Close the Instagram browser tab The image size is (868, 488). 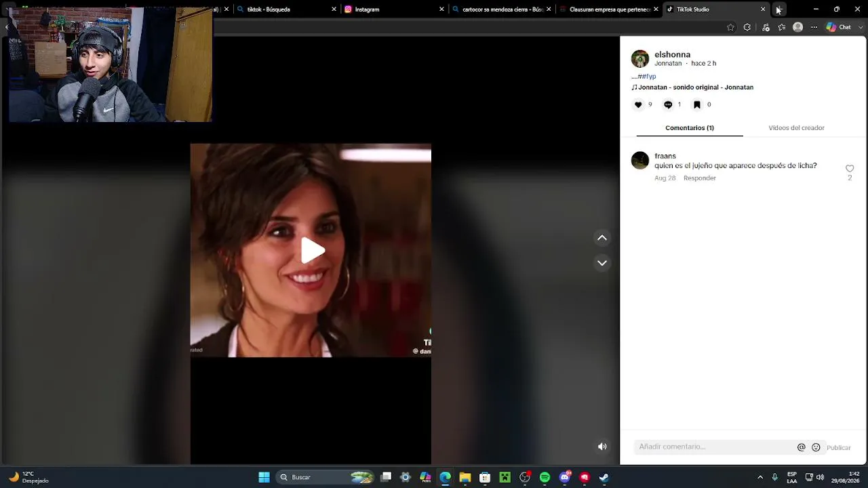tap(441, 9)
